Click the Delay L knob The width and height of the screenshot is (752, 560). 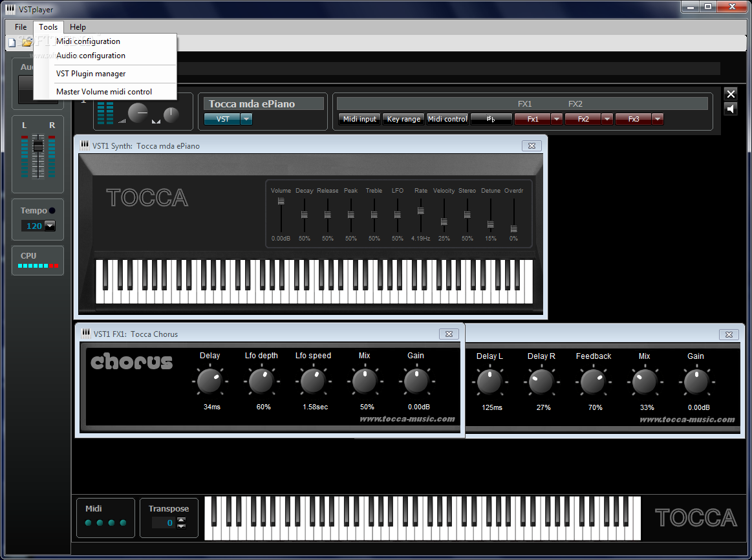pos(489,382)
